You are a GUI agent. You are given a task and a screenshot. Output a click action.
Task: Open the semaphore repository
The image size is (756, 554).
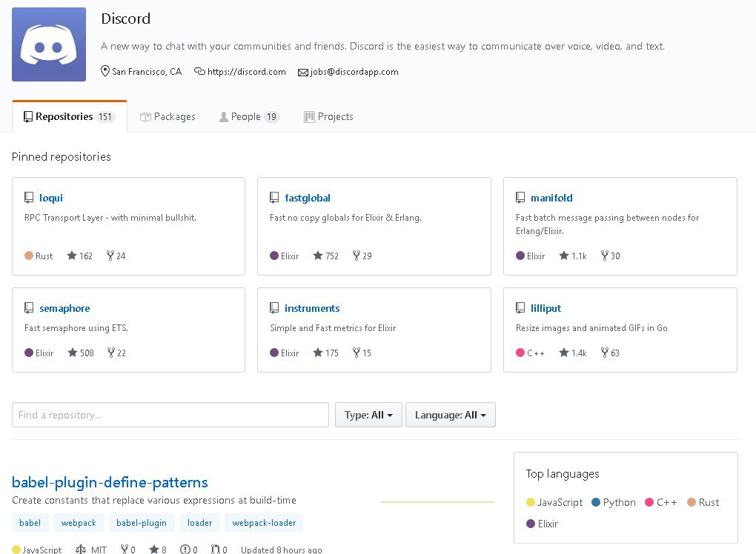[x=64, y=308]
